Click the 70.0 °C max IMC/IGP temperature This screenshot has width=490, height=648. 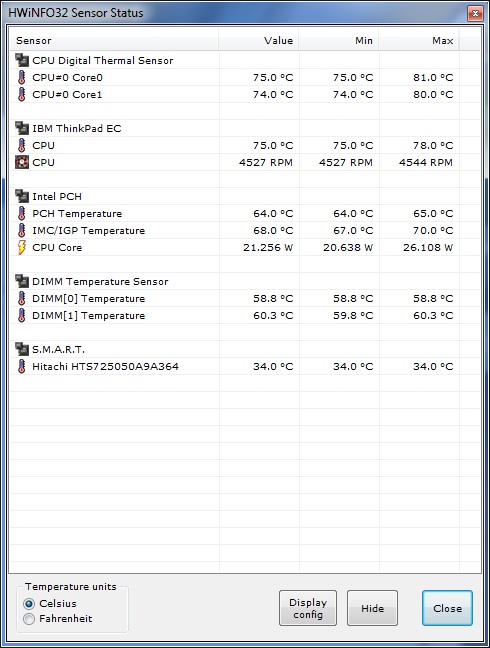click(433, 231)
